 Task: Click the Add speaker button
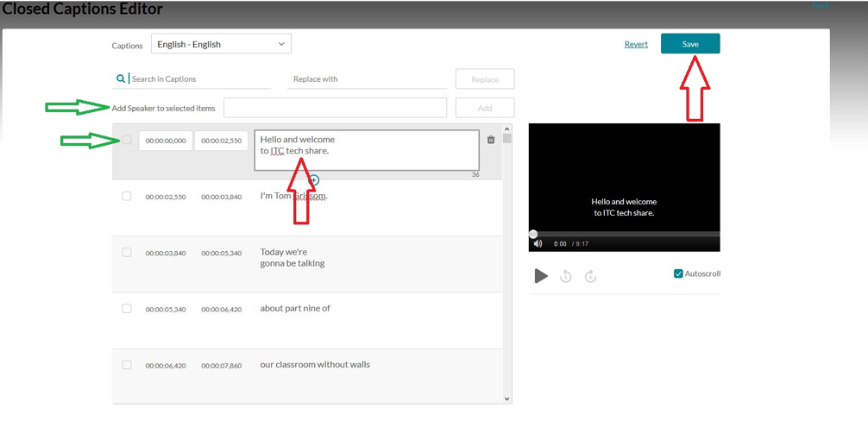click(485, 108)
